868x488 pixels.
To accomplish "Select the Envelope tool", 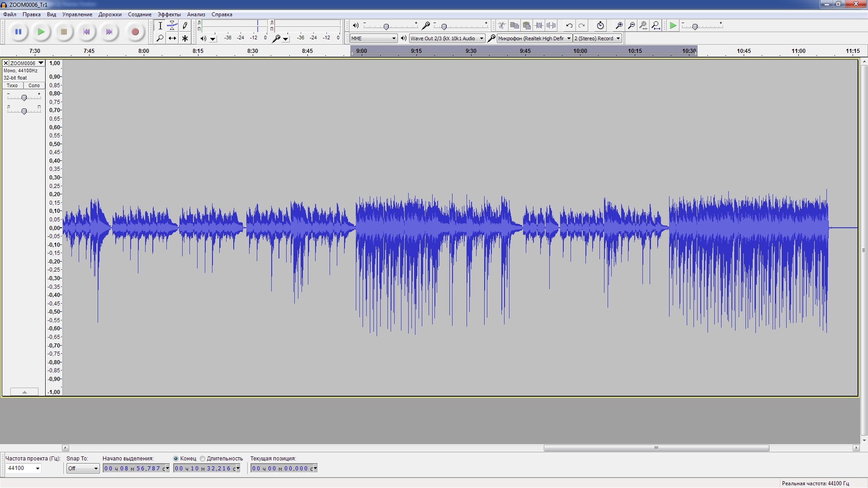I will click(x=172, y=26).
